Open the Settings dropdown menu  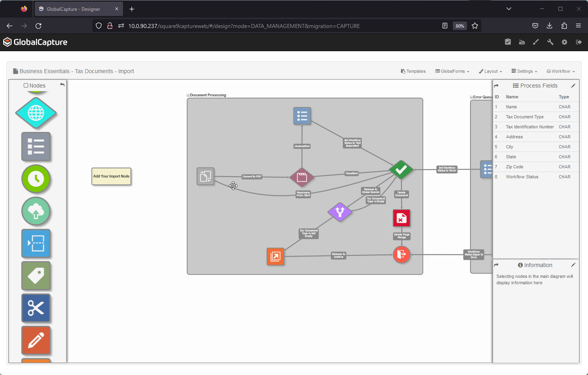524,71
